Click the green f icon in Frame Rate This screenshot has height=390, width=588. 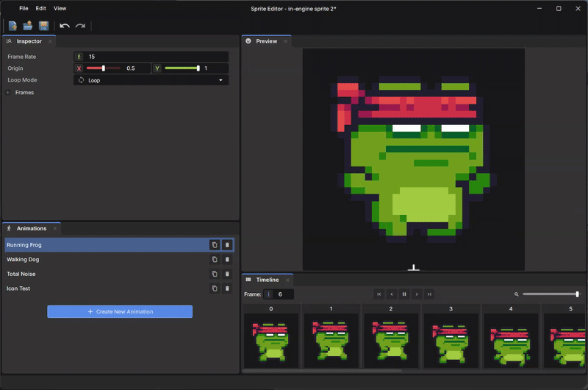coord(79,57)
